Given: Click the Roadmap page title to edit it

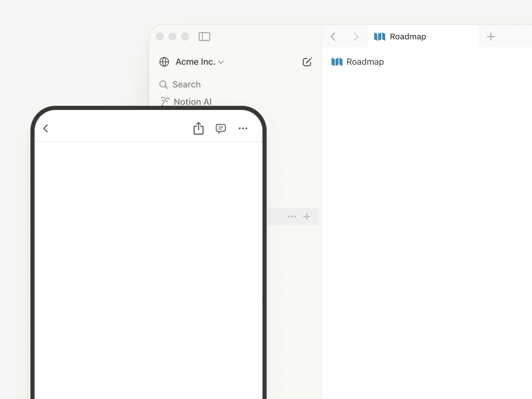Looking at the screenshot, I should coord(364,62).
